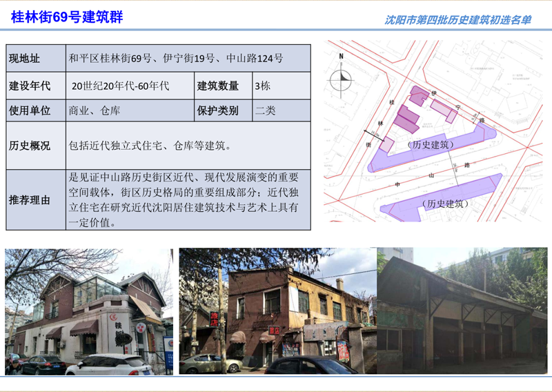
Task: Select the 二类 value cell
Action: pos(282,110)
